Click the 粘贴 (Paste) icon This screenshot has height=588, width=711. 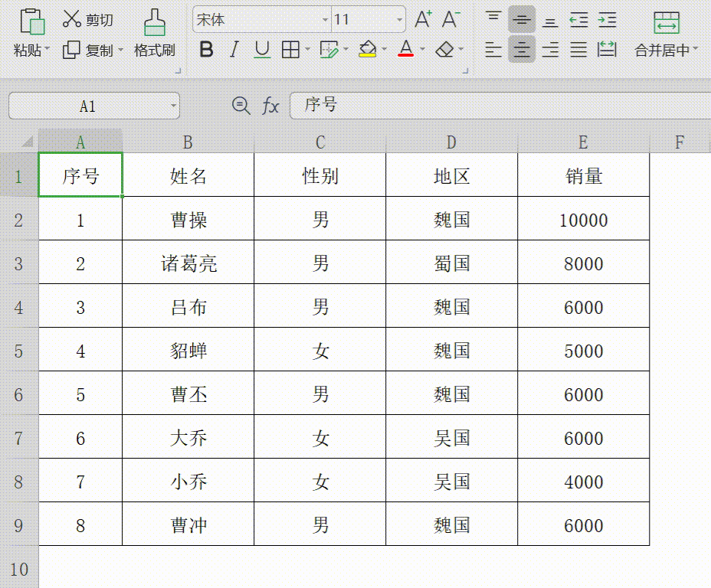(31, 23)
